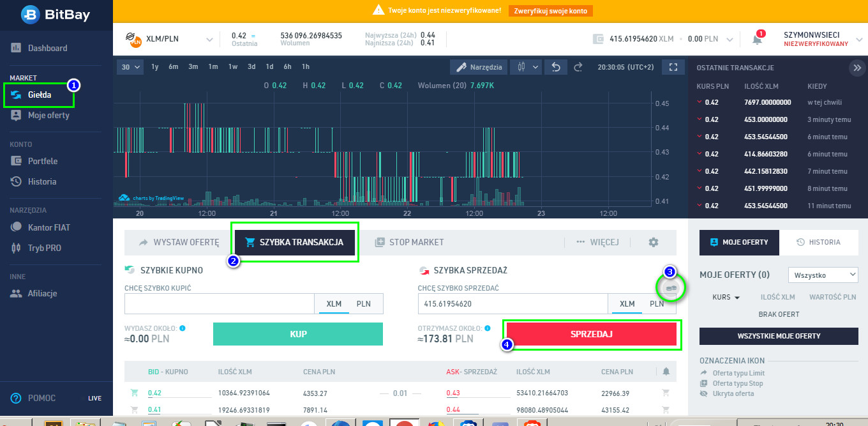The width and height of the screenshot is (868, 426).
Task: Click info icon next to Wydasz około
Action: 183,328
